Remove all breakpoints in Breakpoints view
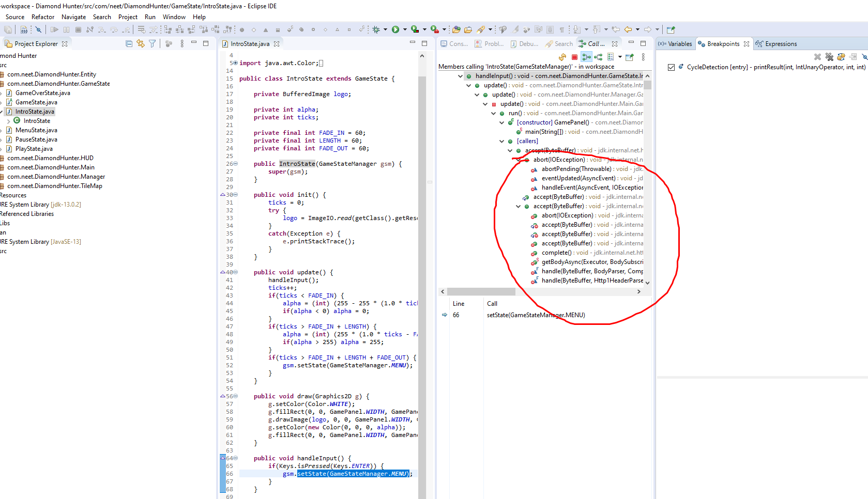Image resolution: width=868 pixels, height=499 pixels. coord(829,57)
